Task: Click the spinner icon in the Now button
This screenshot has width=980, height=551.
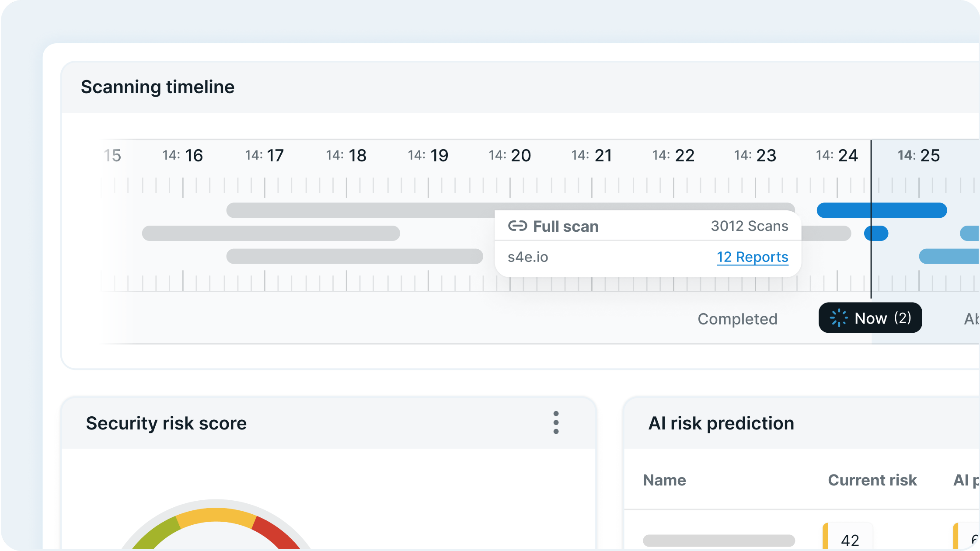Action: click(x=839, y=318)
